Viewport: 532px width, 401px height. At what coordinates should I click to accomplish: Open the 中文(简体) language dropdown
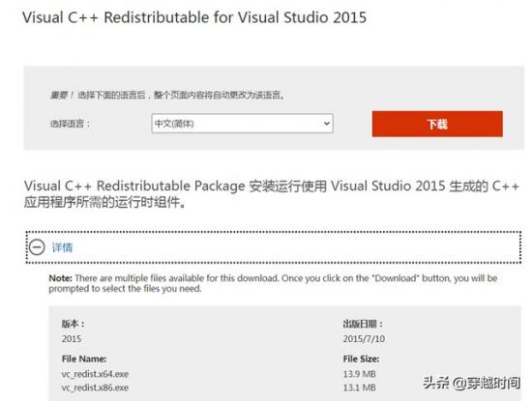click(x=242, y=124)
